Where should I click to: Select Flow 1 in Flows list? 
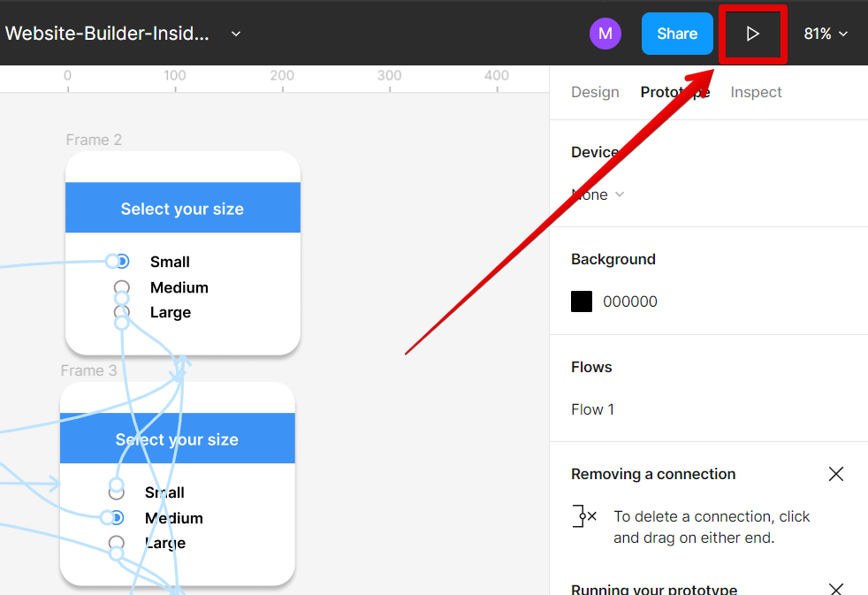pyautogui.click(x=593, y=409)
